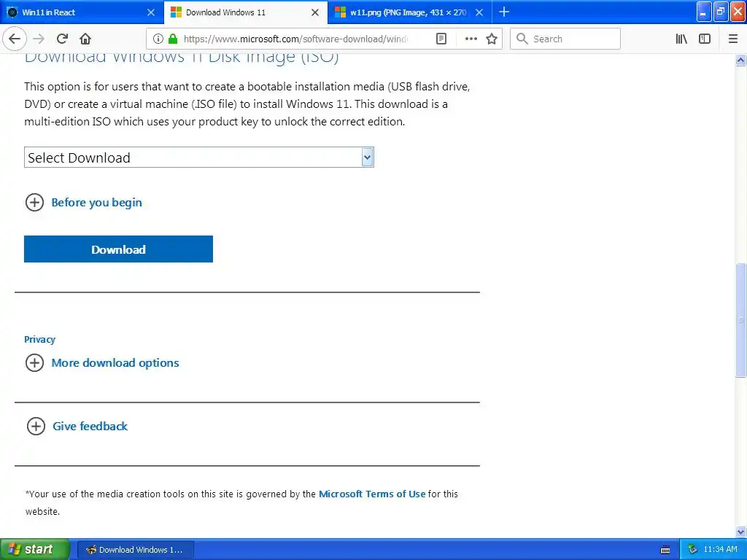Click the scrollbar up arrow

coord(741,60)
